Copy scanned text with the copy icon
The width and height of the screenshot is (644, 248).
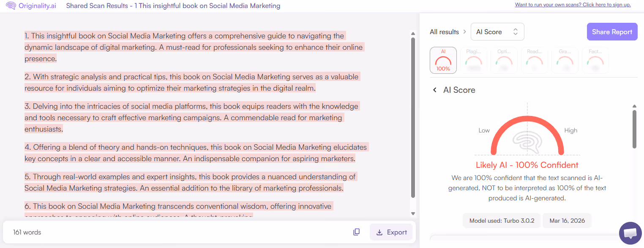[x=357, y=232]
